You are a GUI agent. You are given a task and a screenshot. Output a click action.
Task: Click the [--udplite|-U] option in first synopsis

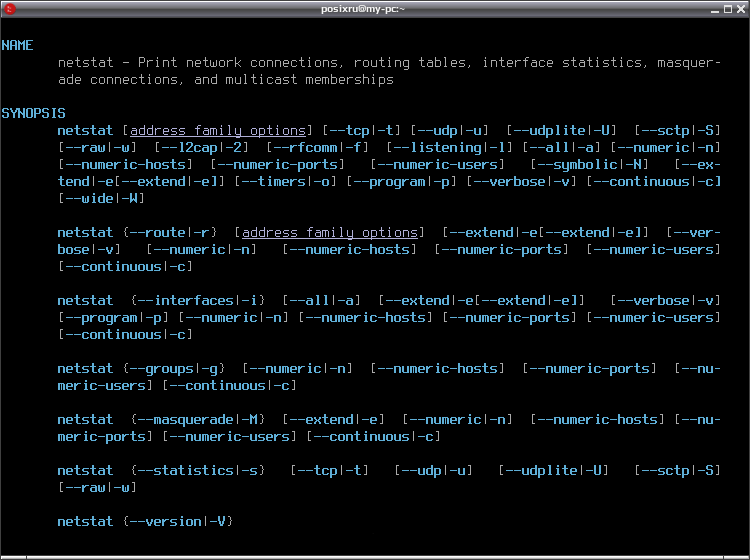tap(562, 131)
